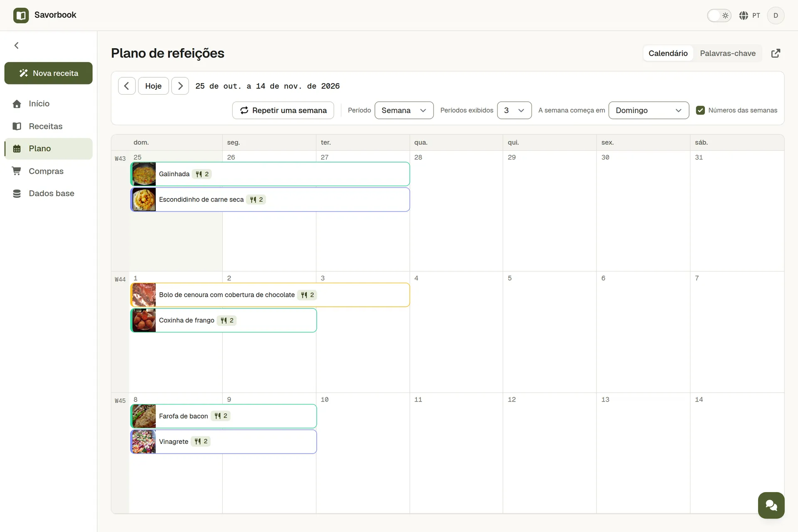Click week label W43
The width and height of the screenshot is (798, 532).
tap(120, 158)
